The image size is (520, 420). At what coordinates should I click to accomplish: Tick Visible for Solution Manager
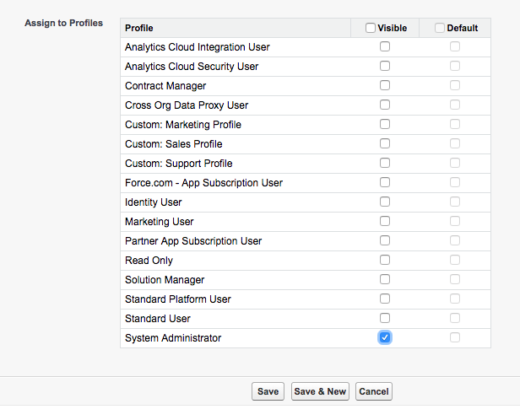point(385,279)
